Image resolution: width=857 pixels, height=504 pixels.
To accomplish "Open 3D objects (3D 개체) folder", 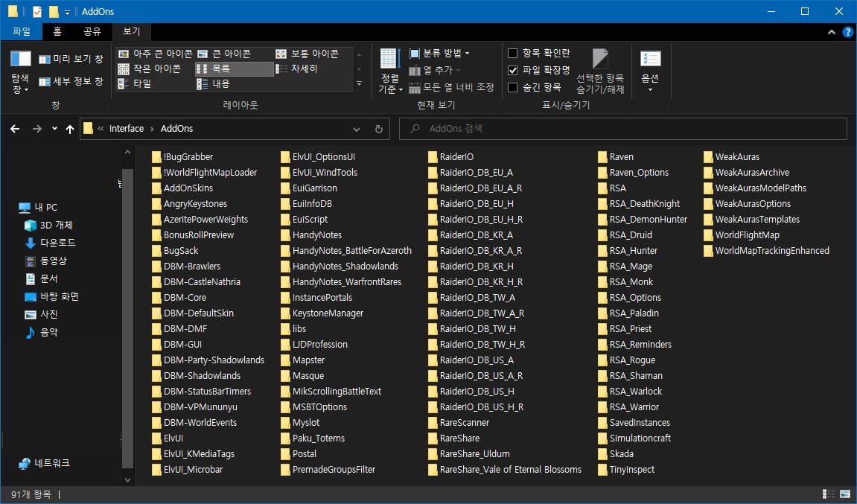I will tap(48, 226).
